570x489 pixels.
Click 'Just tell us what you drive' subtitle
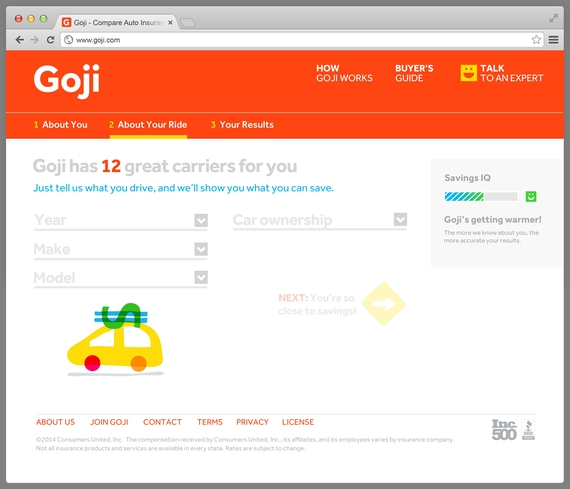click(183, 188)
